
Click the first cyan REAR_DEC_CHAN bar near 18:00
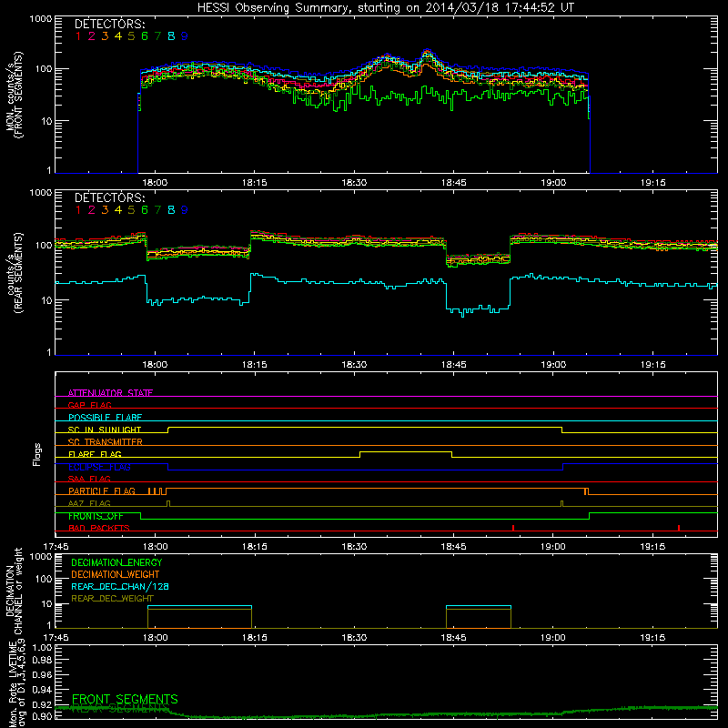coord(199,606)
